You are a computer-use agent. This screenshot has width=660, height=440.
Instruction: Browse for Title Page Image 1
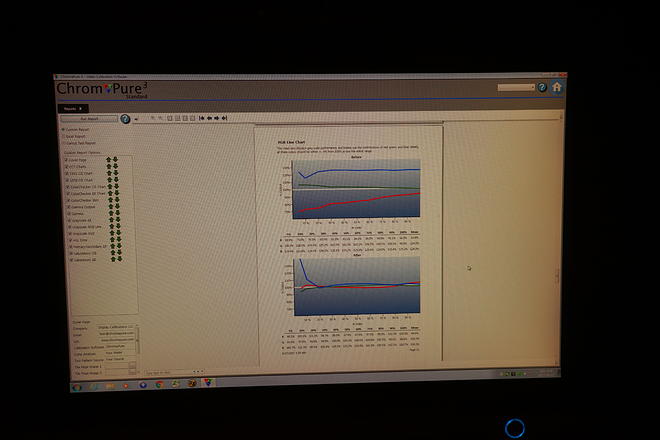133,365
